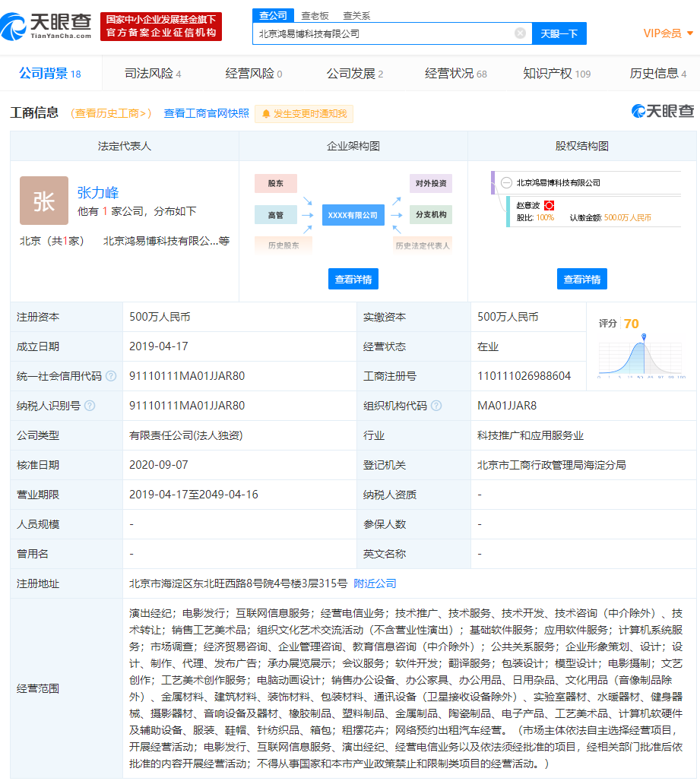
Task: Open the 历史信息 tab
Action: pyautogui.click(x=657, y=74)
